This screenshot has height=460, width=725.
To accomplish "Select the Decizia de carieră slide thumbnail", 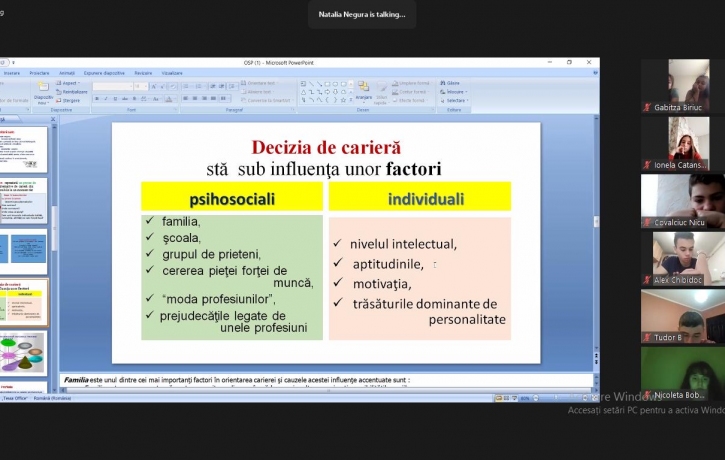I will tap(23, 302).
